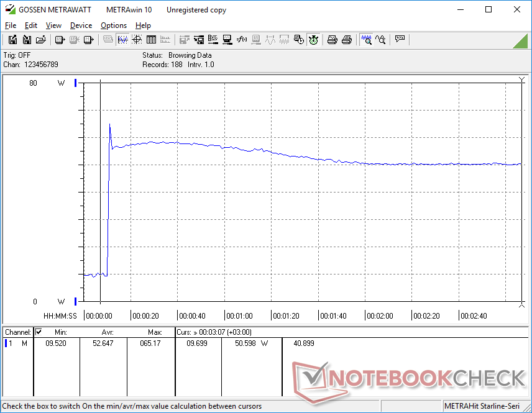
Task: Click the comment speech bubble icon
Action: 400,39
